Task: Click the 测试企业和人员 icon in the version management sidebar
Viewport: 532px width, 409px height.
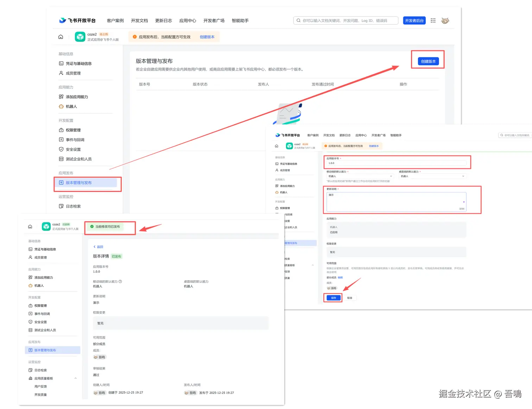Action: coord(61,159)
